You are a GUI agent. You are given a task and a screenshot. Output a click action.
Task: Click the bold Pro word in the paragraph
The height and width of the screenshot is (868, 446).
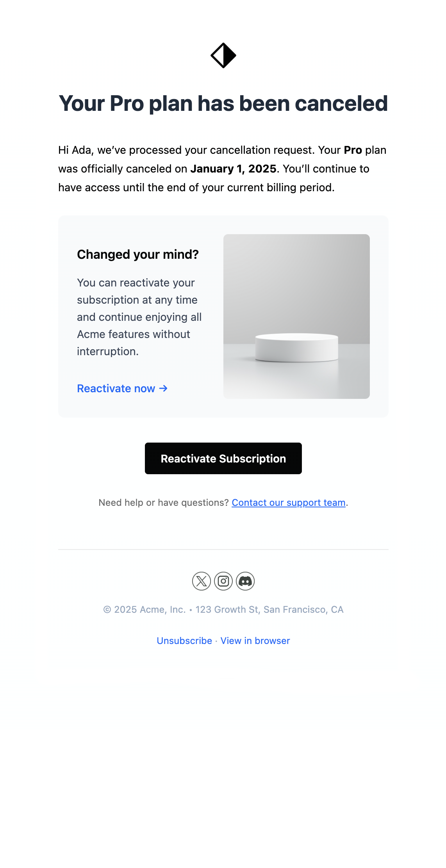point(353,150)
